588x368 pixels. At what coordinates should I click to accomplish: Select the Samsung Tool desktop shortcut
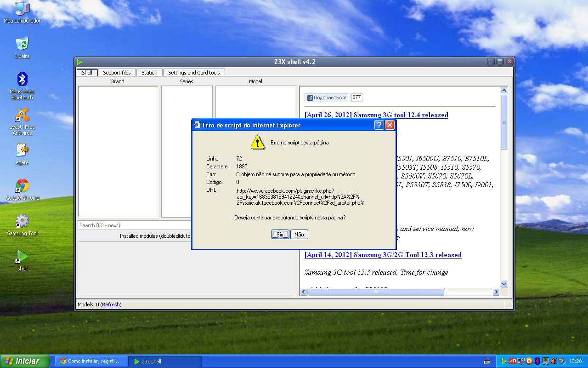tap(22, 225)
